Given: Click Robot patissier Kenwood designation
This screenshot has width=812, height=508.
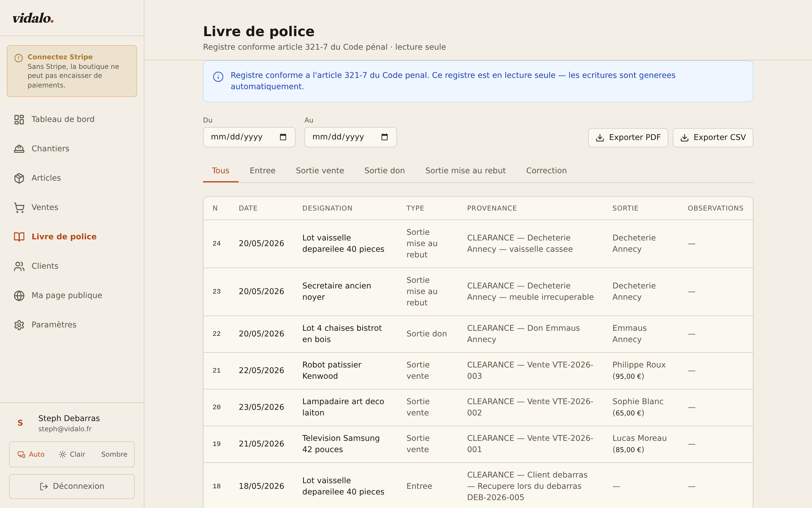Looking at the screenshot, I should pos(332,371).
